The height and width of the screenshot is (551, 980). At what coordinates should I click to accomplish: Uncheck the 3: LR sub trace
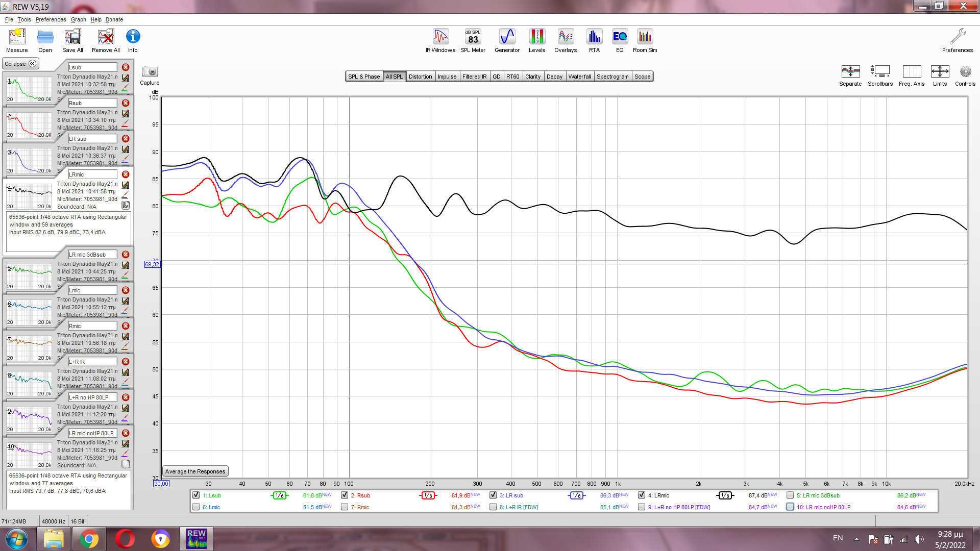493,495
